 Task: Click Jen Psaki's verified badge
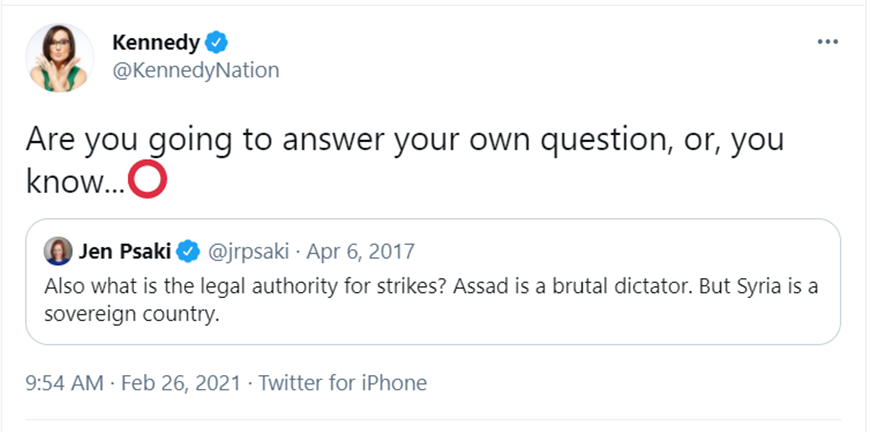(188, 250)
